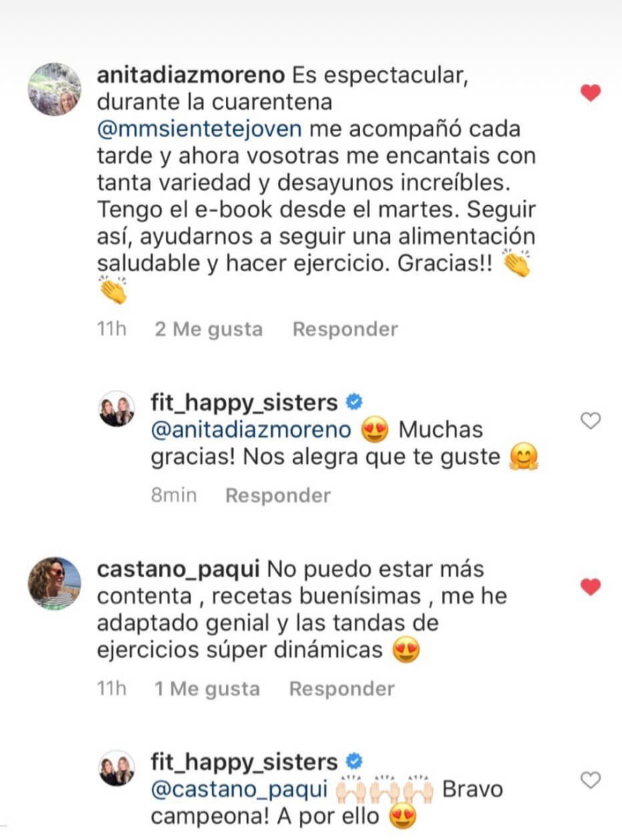The height and width of the screenshot is (840, 622).
Task: View the 1 Me gusta likes list
Action: tap(207, 688)
